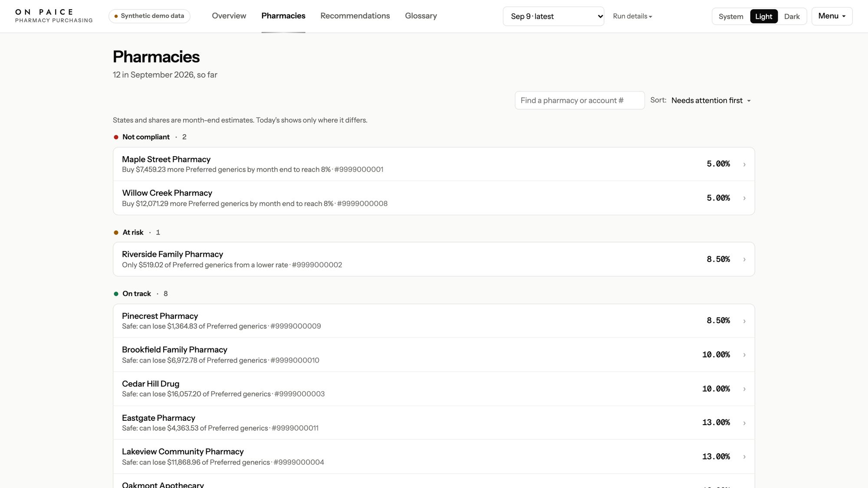This screenshot has width=868, height=488.
Task: Select System theme option
Action: tap(731, 16)
